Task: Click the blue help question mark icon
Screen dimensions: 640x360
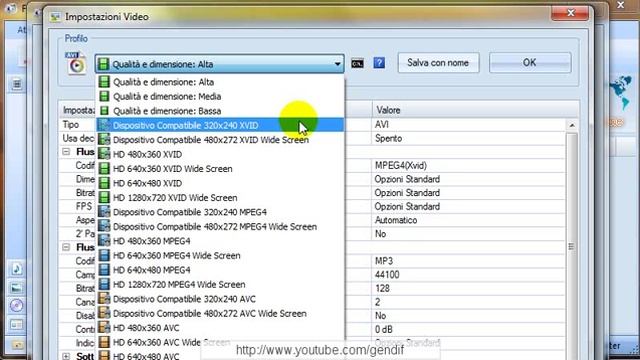Action: point(379,63)
